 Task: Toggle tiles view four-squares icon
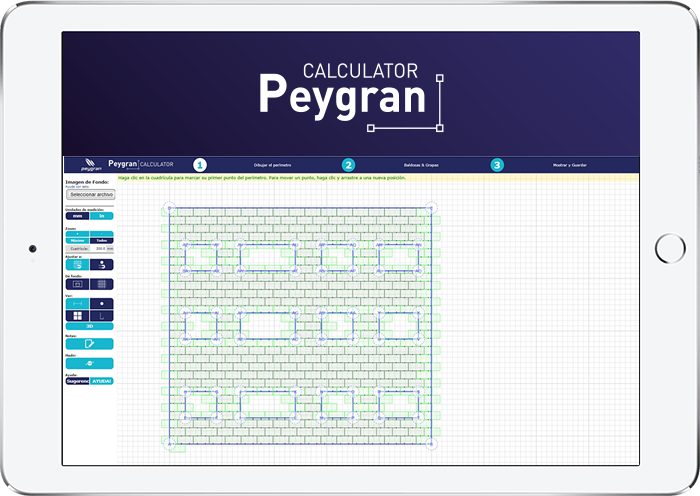coord(78,316)
